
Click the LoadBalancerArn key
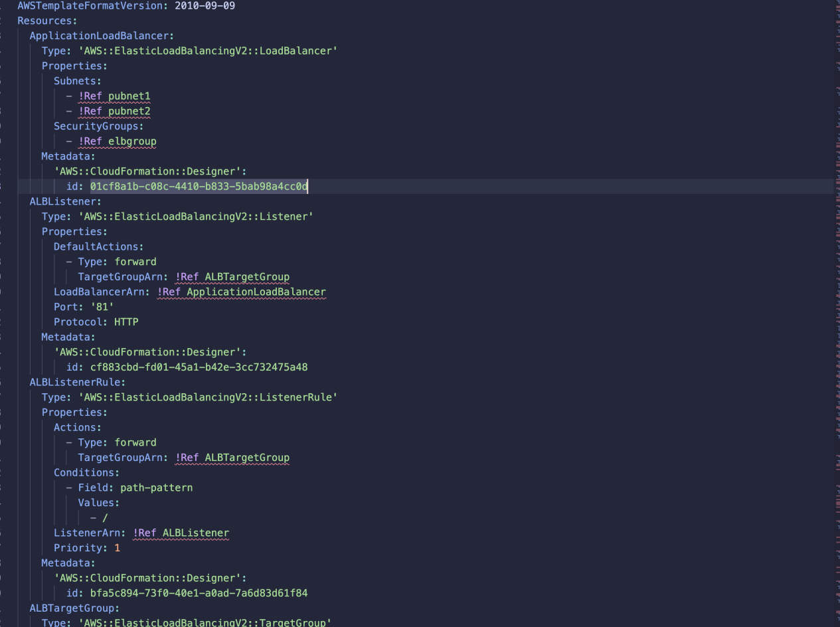[102, 292]
